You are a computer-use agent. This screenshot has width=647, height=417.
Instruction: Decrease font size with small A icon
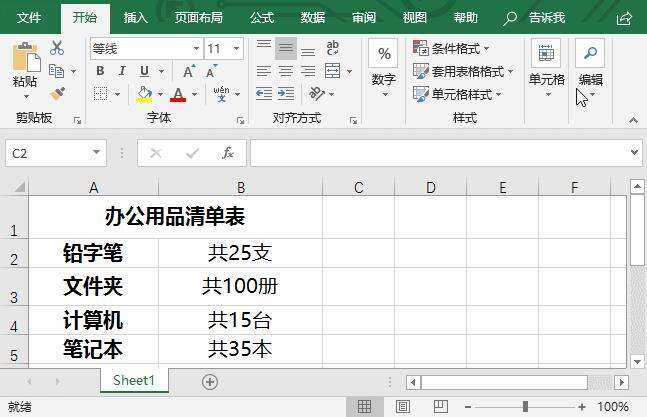(211, 71)
